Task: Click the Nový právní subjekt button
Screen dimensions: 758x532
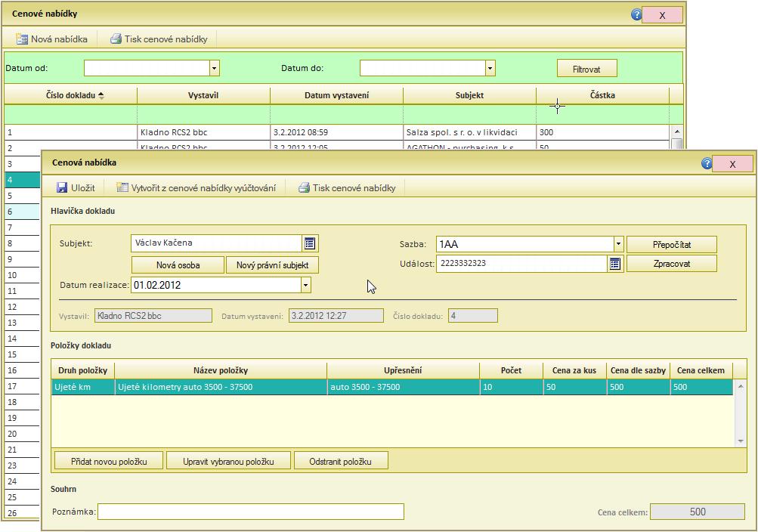Action: (272, 264)
